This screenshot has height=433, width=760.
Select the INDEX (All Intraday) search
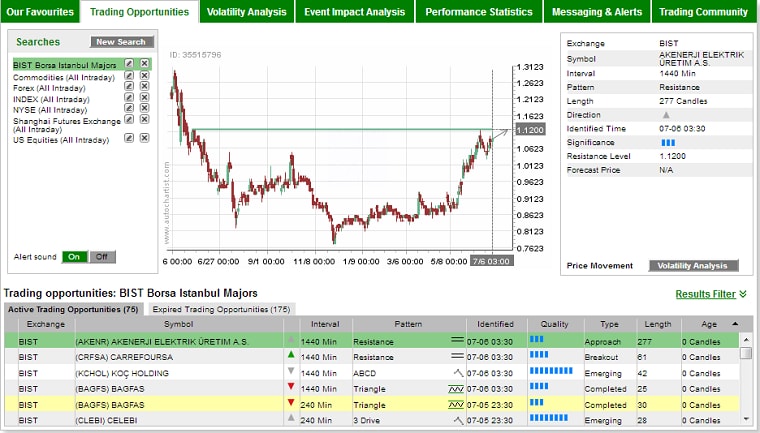(51, 99)
